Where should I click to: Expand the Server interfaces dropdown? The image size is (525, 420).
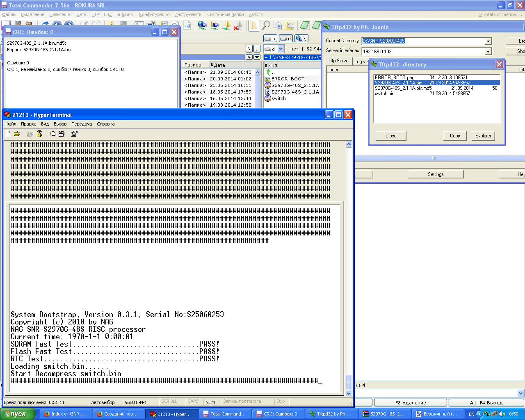click(x=488, y=52)
